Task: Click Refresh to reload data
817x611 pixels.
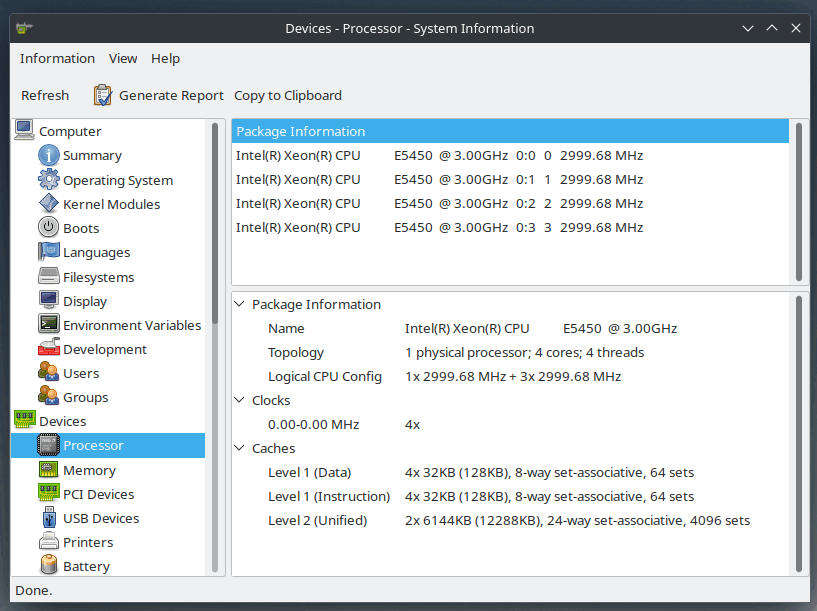Action: point(45,95)
